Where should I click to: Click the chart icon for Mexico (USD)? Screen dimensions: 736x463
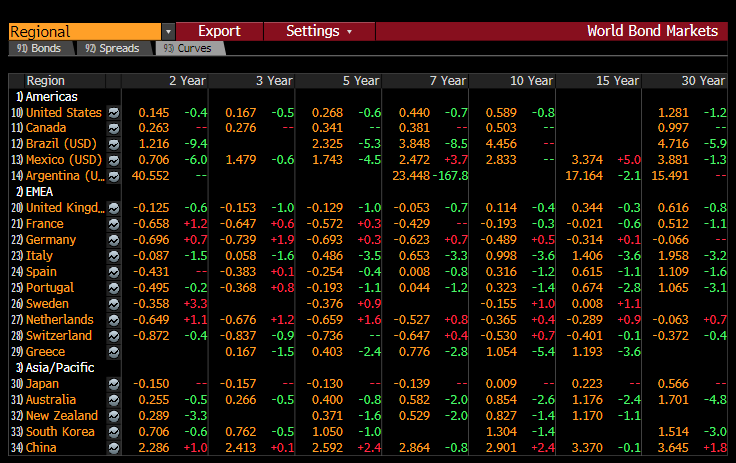click(x=114, y=160)
